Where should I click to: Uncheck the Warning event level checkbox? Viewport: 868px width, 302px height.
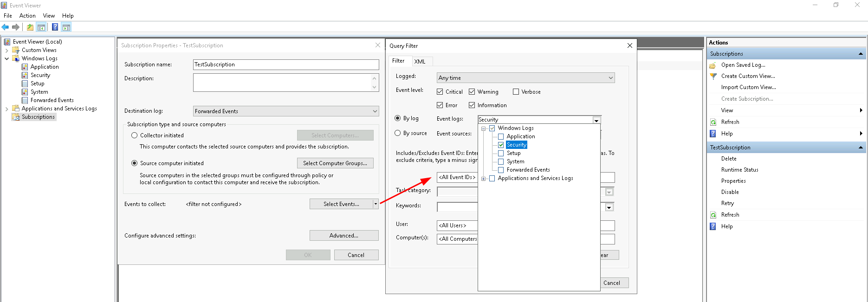(472, 92)
